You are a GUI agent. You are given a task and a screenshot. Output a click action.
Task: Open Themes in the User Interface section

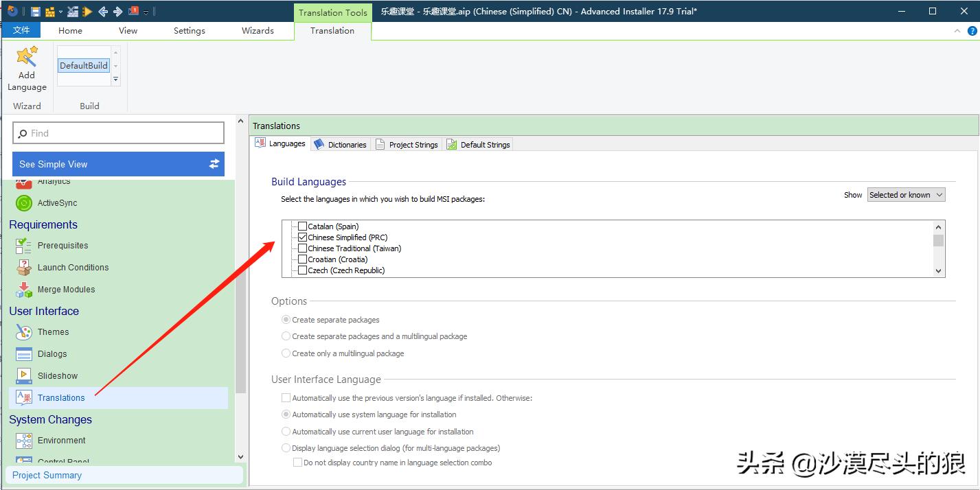coord(53,332)
